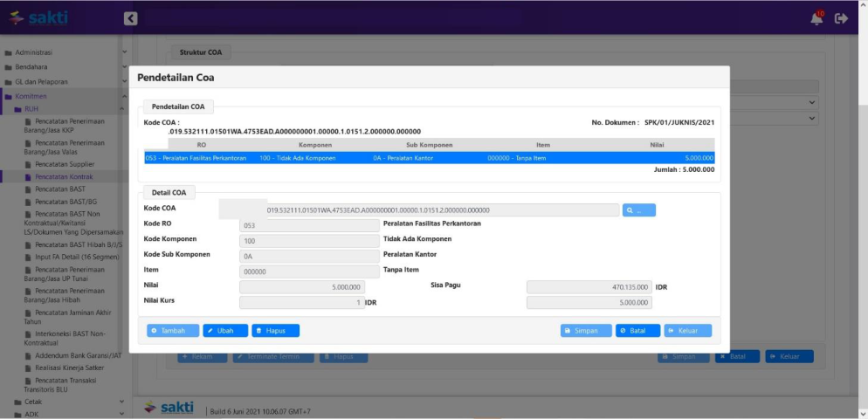Click the notification bell icon
Screen dimensions: 868x419
816,17
